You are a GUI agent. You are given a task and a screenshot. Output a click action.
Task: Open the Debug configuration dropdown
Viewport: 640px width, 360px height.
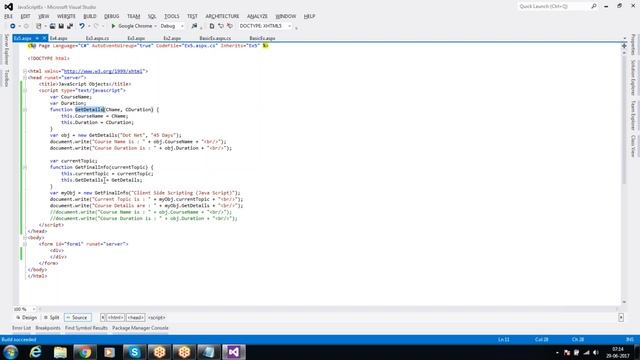(182, 26)
